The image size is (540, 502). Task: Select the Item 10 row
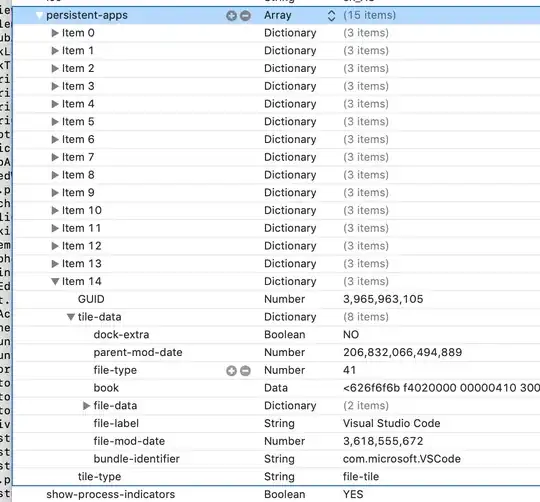click(277, 210)
